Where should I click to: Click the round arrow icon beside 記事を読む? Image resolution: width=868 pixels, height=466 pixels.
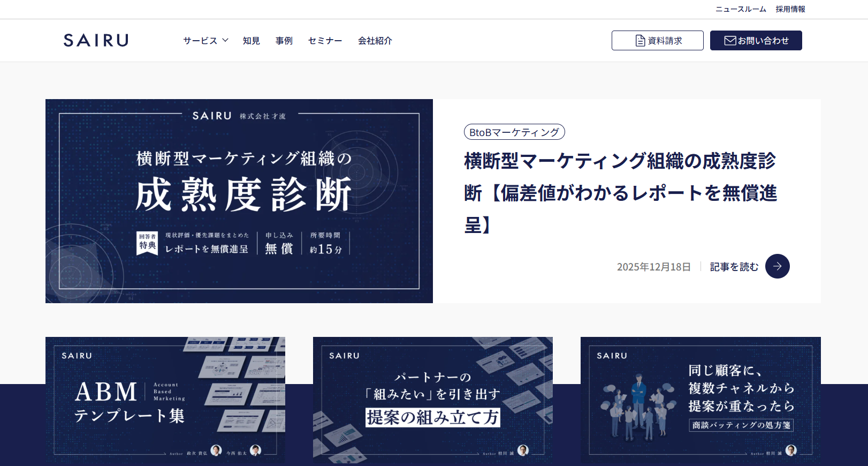pyautogui.click(x=777, y=266)
